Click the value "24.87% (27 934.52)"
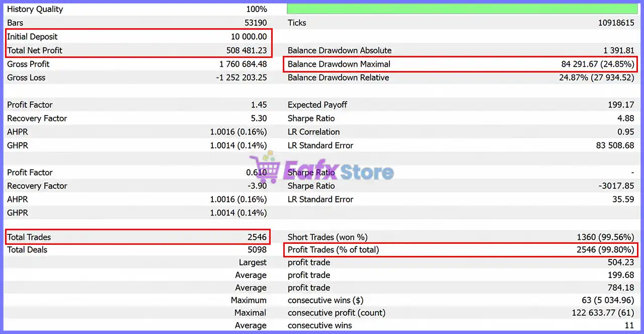644x334 pixels. pyautogui.click(x=597, y=78)
